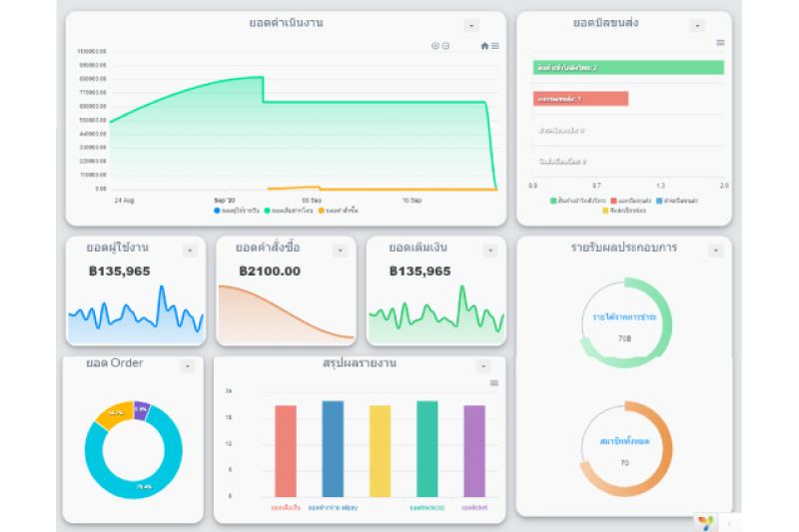Image resolution: width=799 pixels, height=532 pixels.
Task: Reset zoom with the home icon
Action: point(484,46)
